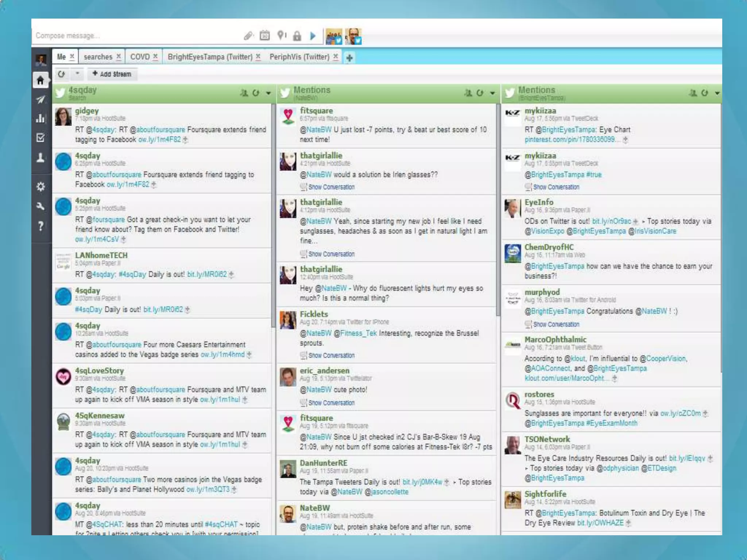Open the Assignments checkmark sidebar icon
This screenshot has height=560, width=747.
pyautogui.click(x=40, y=138)
